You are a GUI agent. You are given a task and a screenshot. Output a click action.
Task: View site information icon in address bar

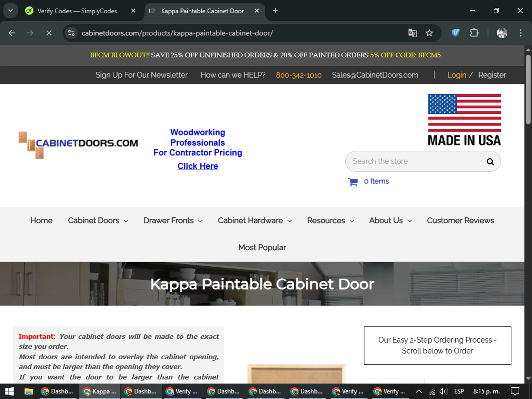71,33
